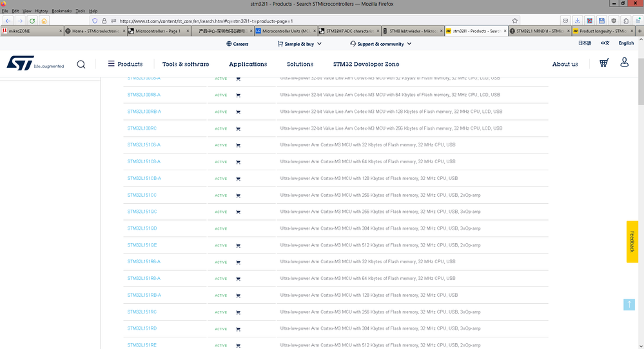Screen dimensions: 644x349
Task: Open the Firefox downloads panel
Action: pos(578,21)
